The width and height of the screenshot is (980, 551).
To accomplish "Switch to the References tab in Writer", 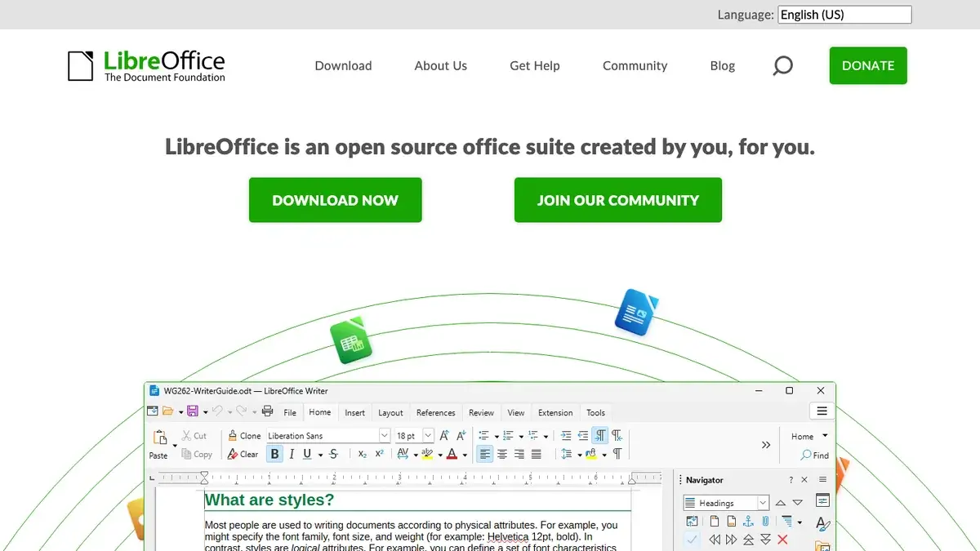I will coord(435,412).
